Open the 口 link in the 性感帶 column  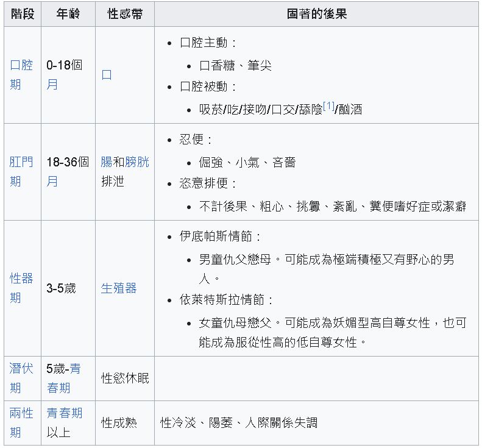tap(107, 76)
